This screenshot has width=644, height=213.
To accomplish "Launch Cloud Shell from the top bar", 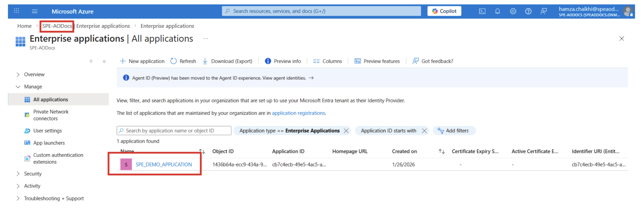I will pyautogui.click(x=482, y=11).
